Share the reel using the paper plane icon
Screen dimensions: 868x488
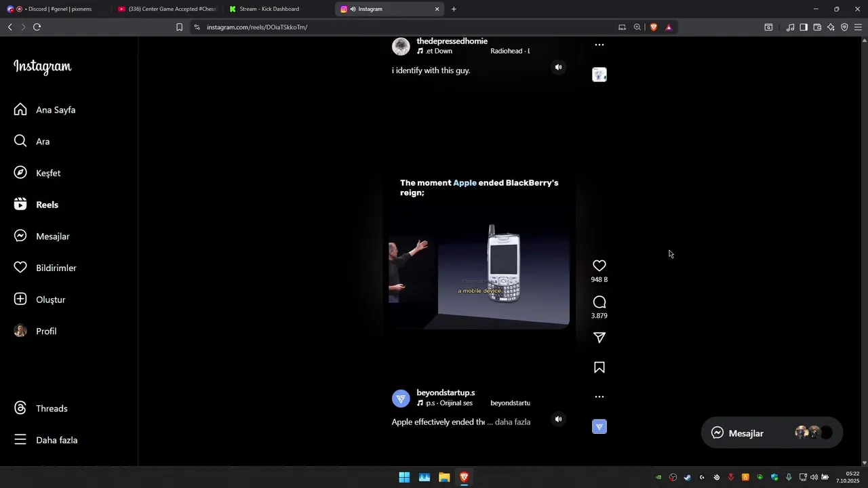(599, 338)
